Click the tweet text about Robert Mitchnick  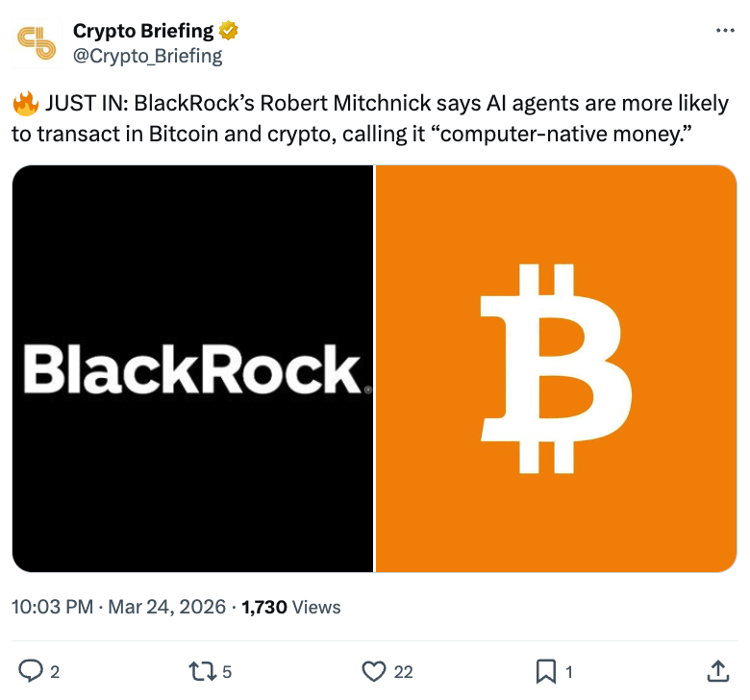[x=385, y=118]
